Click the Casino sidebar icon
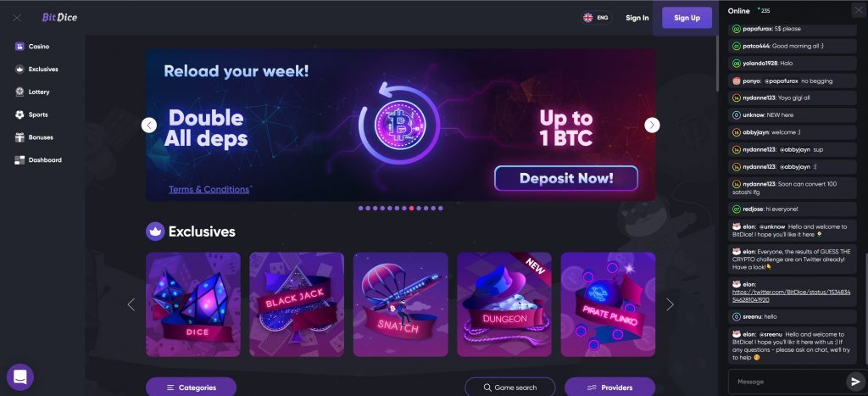Image resolution: width=868 pixels, height=396 pixels. (x=19, y=47)
